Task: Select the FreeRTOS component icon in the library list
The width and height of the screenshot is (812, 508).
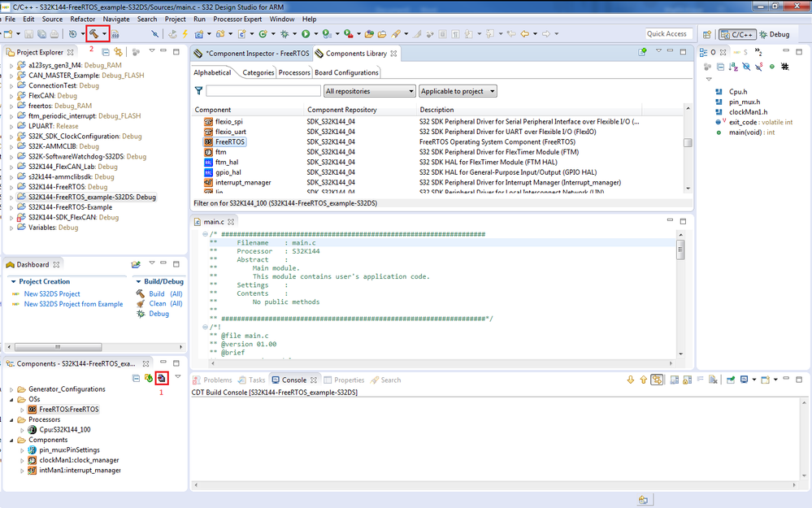Action: coord(208,141)
